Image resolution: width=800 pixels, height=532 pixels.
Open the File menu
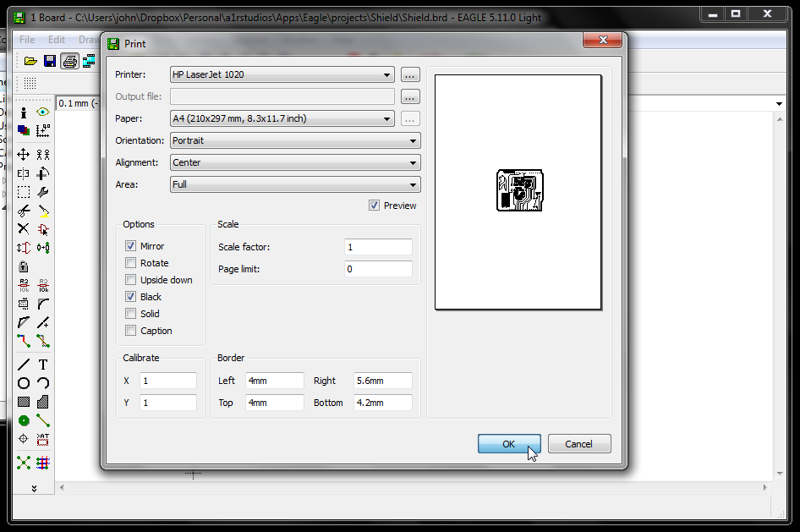click(27, 39)
